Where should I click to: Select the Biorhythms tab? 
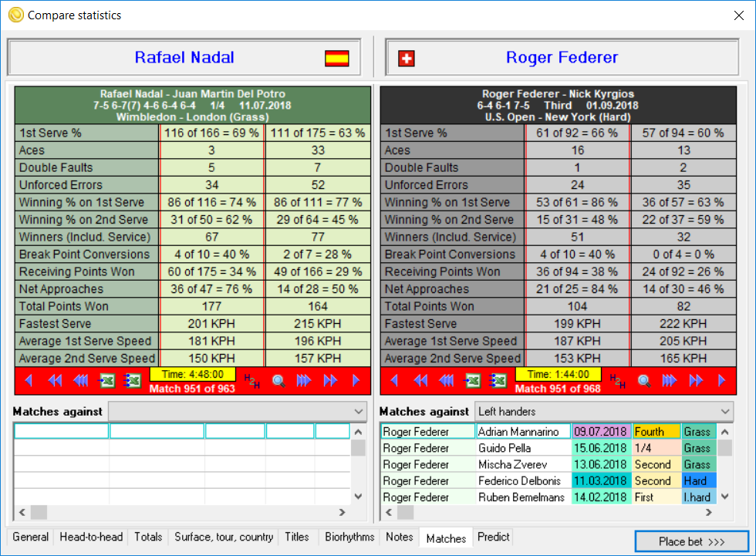click(349, 537)
